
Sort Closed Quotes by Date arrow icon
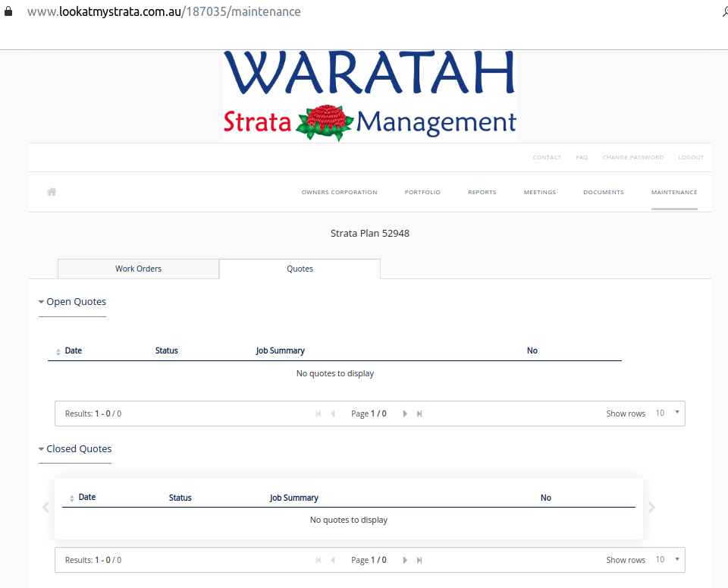[71, 498]
